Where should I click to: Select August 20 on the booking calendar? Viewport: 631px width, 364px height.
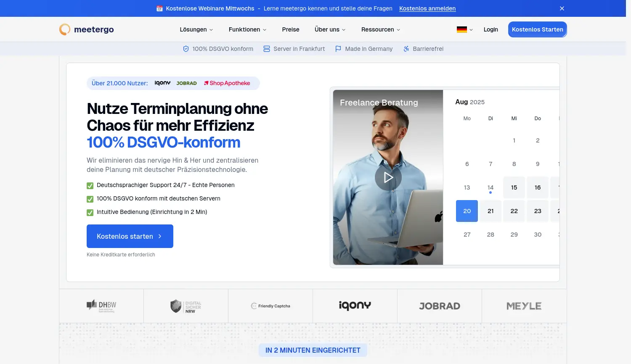click(467, 211)
